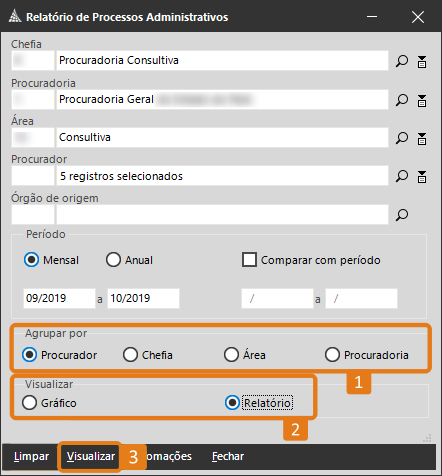Open the Procuradoria search magnifier
The width and height of the screenshot is (442, 476).
pos(402,100)
